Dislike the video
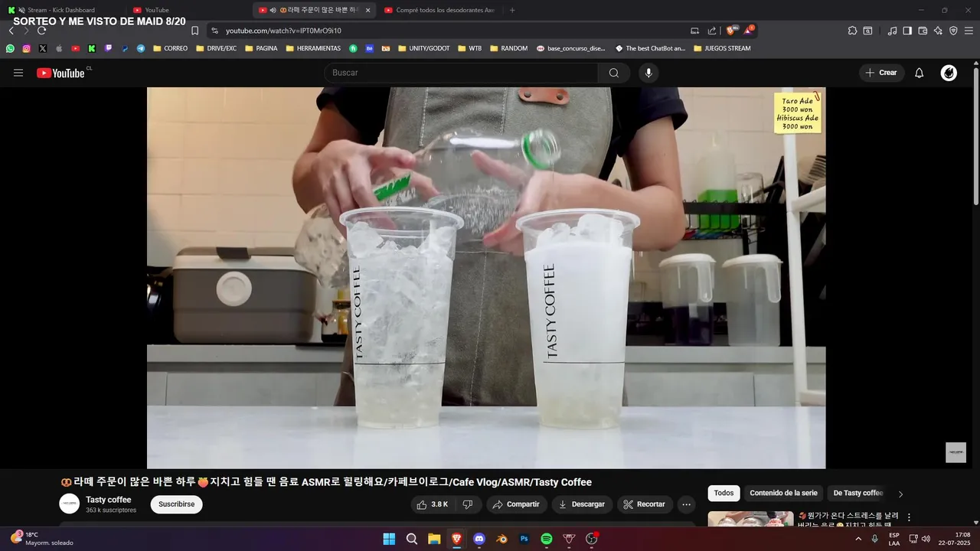980x551 pixels. (x=468, y=504)
